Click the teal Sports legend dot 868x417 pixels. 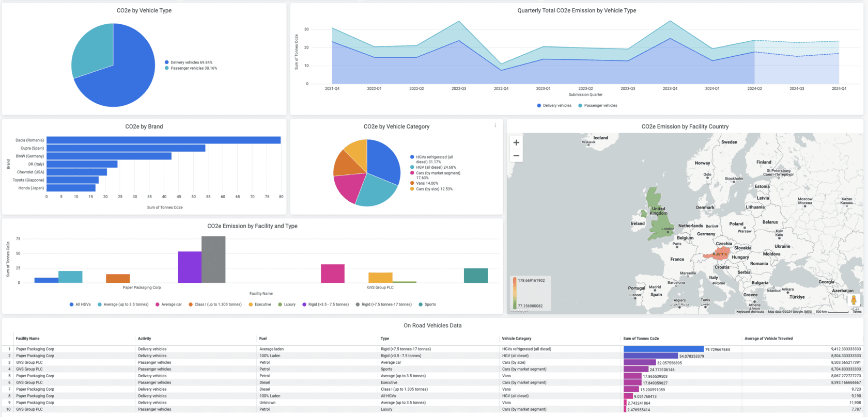tap(421, 304)
